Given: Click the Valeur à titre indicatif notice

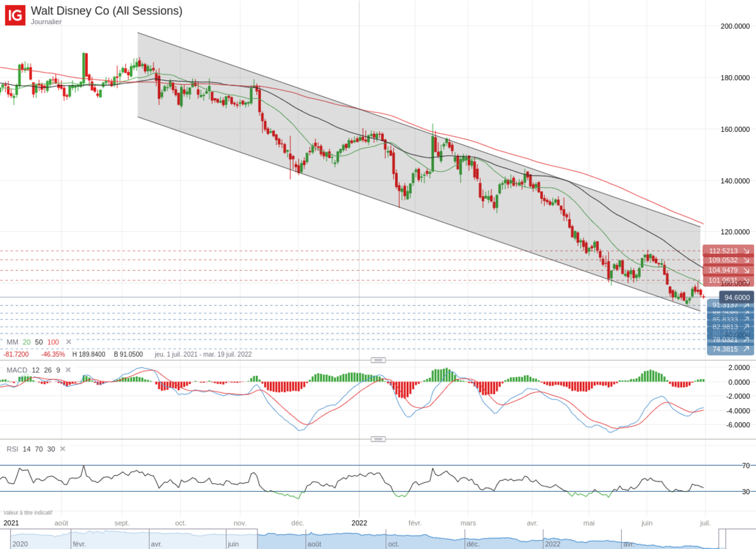Looking at the screenshot, I should pos(28,513).
